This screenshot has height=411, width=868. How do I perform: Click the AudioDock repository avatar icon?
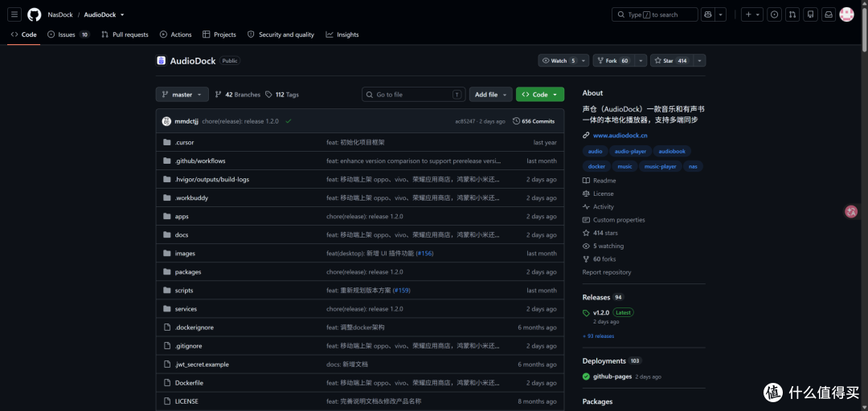coord(161,61)
